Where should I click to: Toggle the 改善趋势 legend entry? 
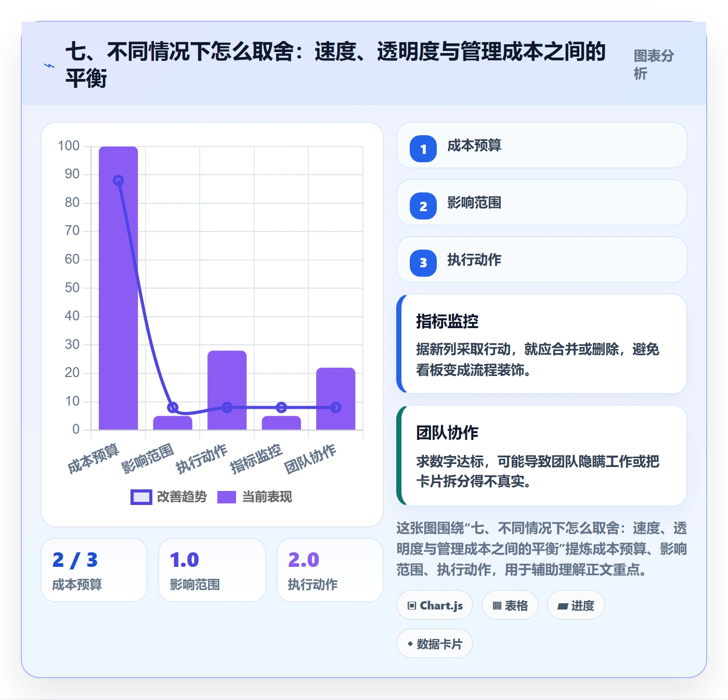coord(168,497)
